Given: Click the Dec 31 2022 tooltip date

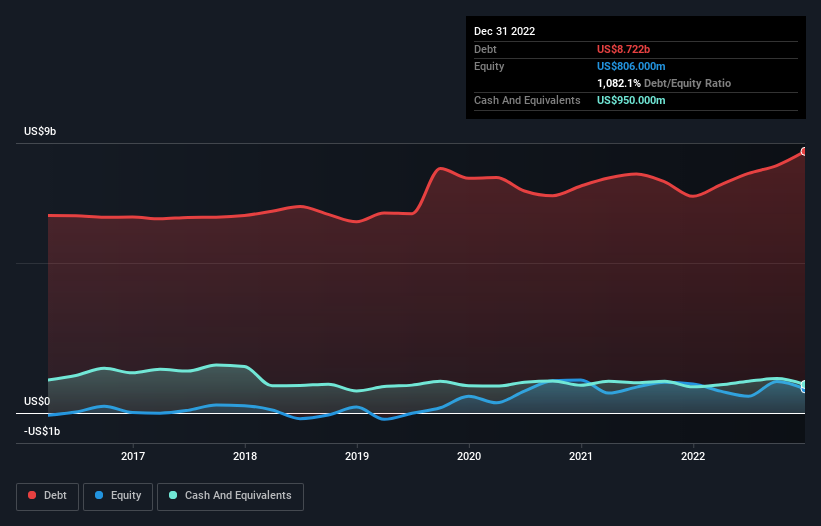Looking at the screenshot, I should pyautogui.click(x=504, y=31).
